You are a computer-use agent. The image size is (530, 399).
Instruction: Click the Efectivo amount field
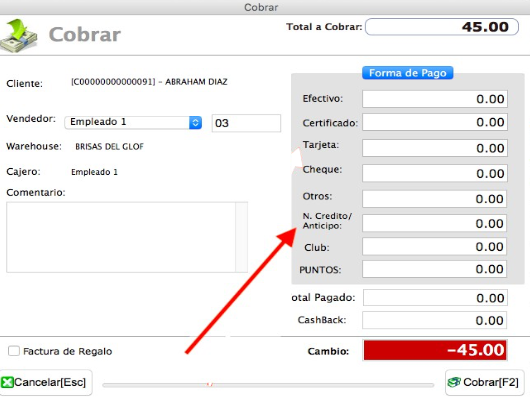pyautogui.click(x=435, y=99)
